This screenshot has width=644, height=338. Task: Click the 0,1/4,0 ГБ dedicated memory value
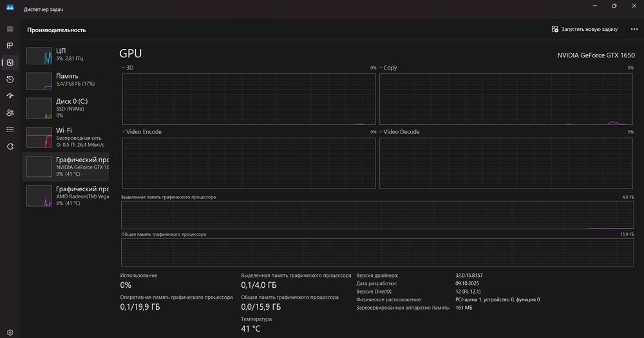[259, 285]
